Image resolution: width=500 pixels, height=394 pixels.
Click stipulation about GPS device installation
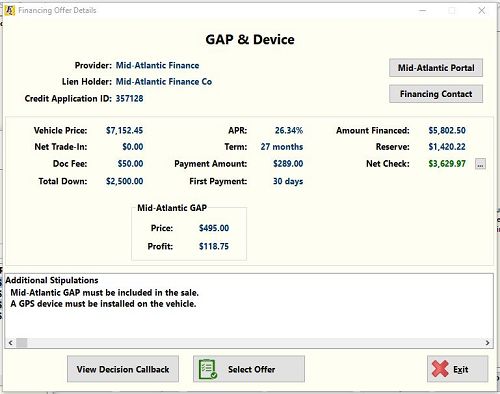tap(103, 304)
